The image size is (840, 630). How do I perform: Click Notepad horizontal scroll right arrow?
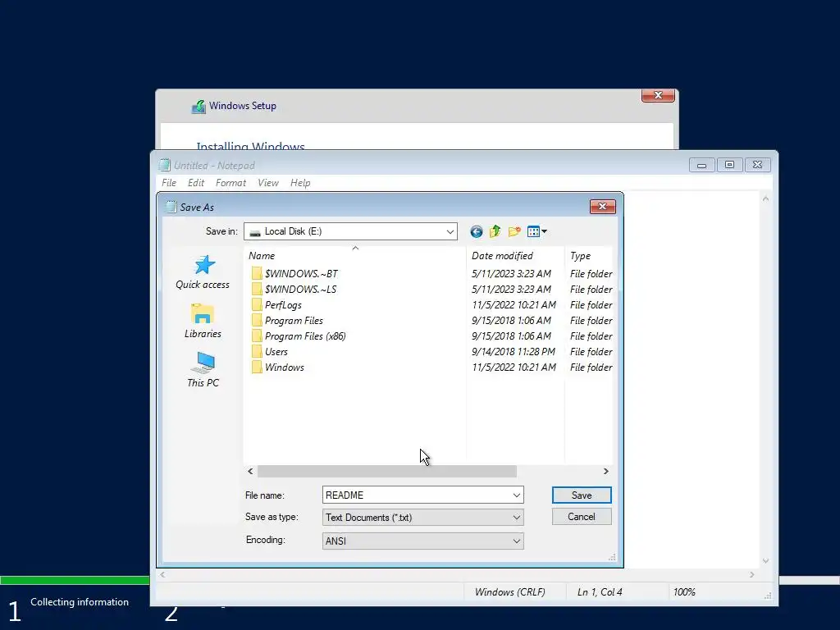click(x=752, y=575)
